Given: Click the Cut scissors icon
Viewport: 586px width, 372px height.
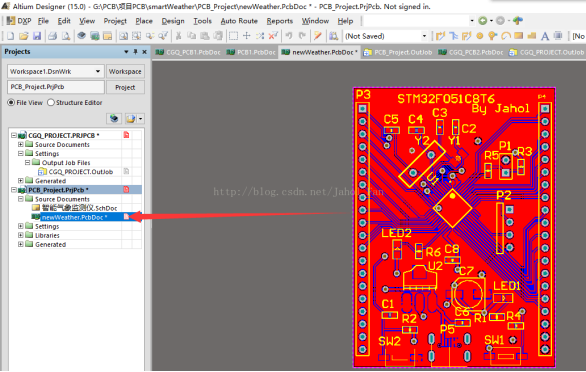Looking at the screenshot, I should pyautogui.click(x=179, y=36).
